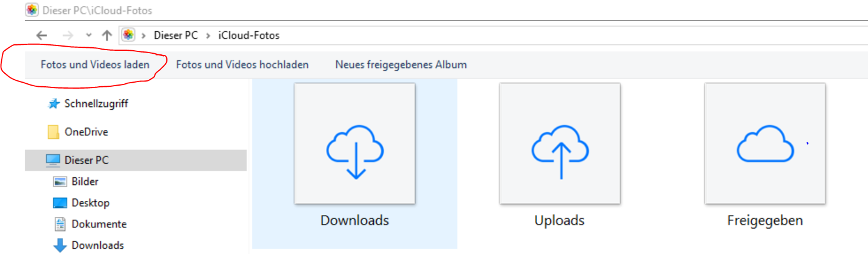Click the Dokumente icon in sidebar
This screenshot has width=868, height=254.
[60, 224]
